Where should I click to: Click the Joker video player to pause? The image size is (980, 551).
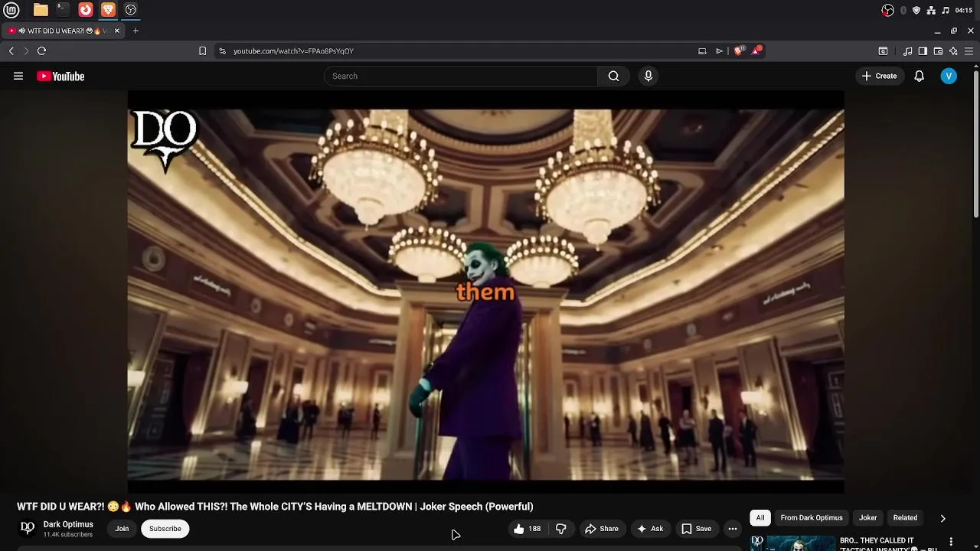485,293
